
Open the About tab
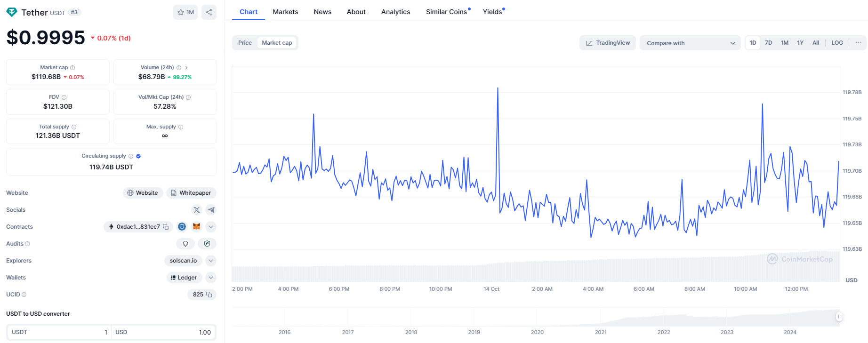coord(356,12)
